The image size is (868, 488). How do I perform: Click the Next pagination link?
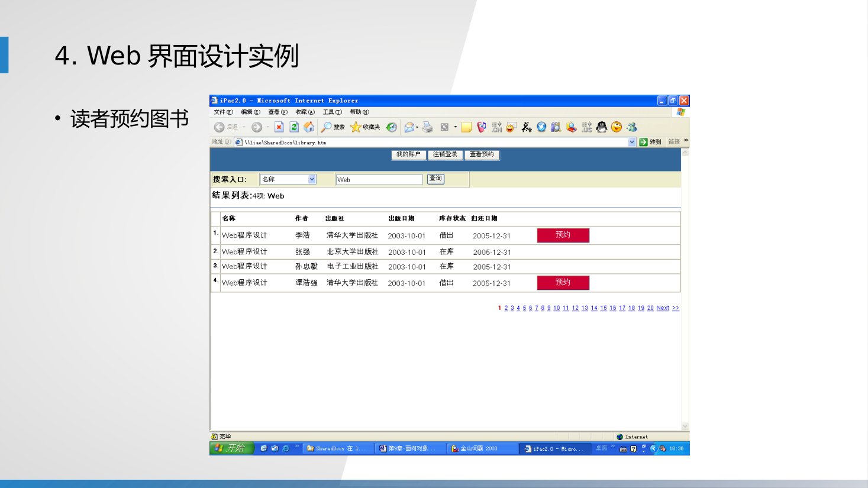click(x=663, y=308)
